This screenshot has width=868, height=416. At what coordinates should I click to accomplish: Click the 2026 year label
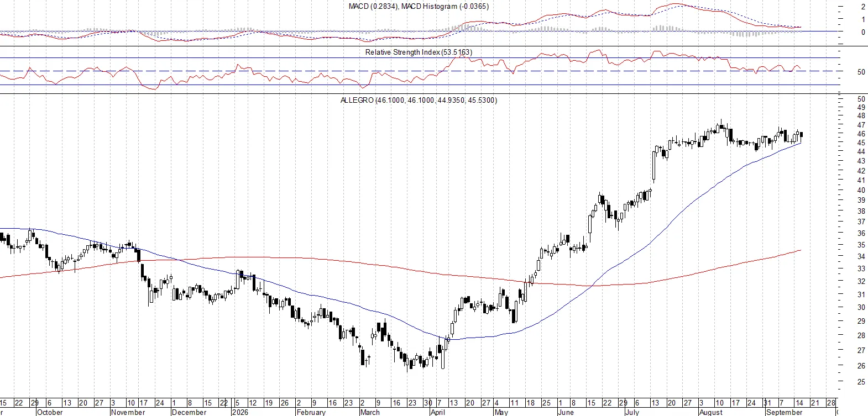click(240, 412)
